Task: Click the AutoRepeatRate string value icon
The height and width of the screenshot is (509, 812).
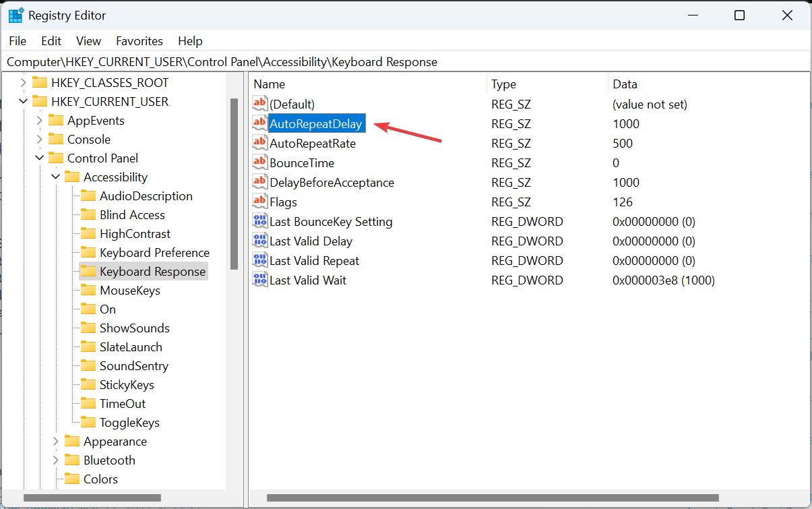Action: click(x=260, y=143)
